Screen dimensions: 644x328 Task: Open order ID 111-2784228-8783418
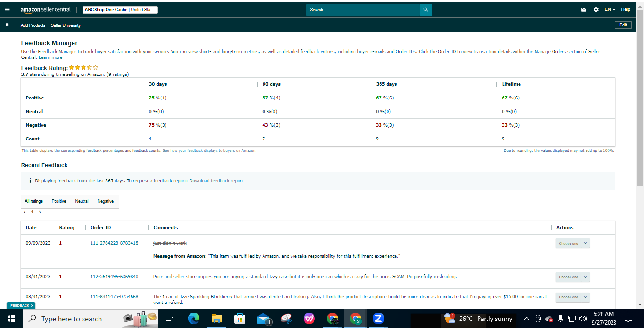click(x=114, y=243)
